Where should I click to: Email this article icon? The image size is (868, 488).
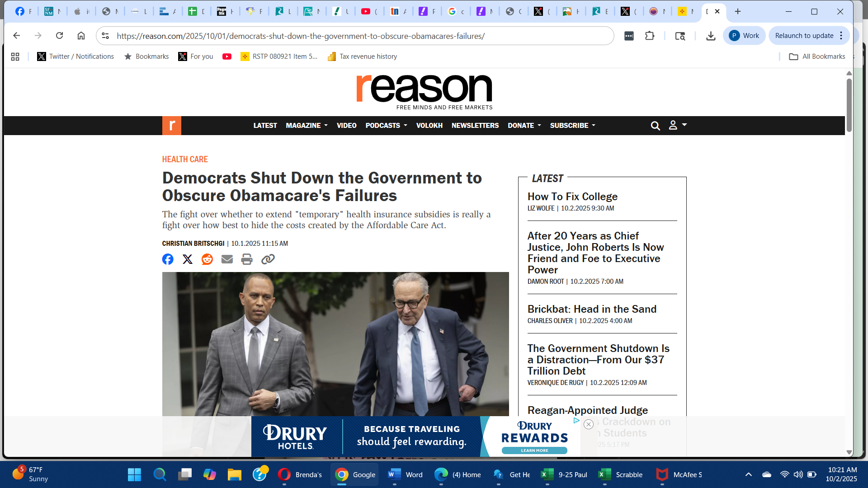[227, 259]
